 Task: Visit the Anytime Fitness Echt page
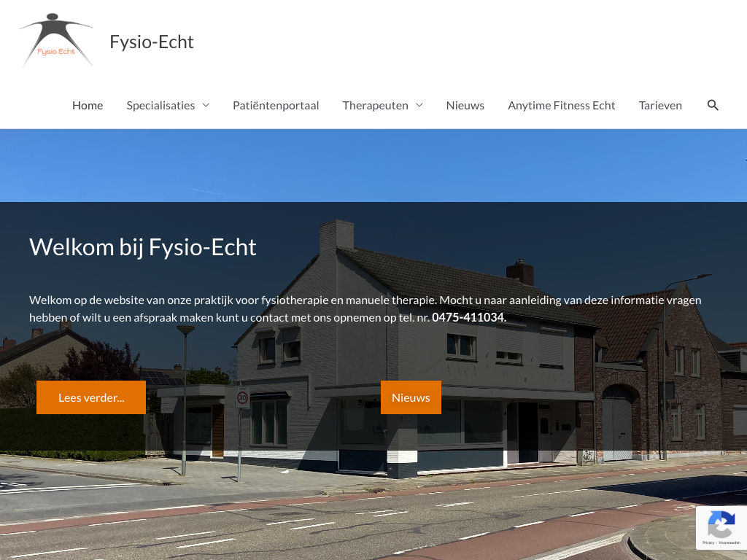(561, 105)
